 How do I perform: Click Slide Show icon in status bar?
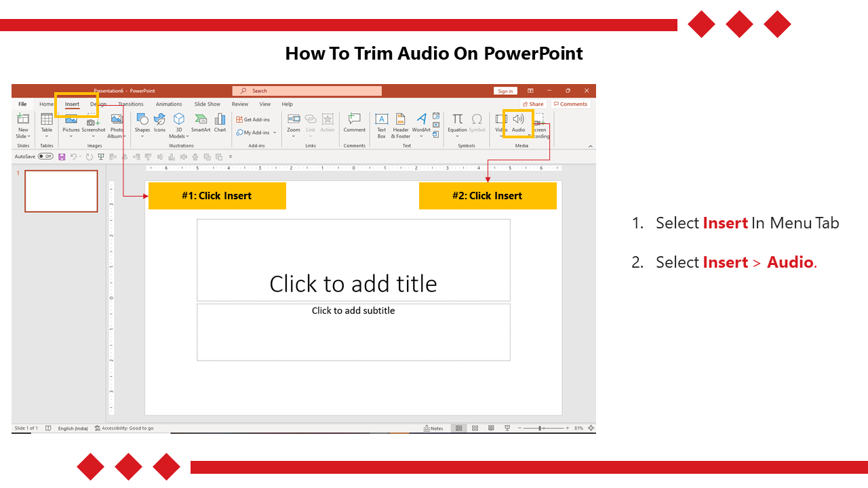pyautogui.click(x=507, y=428)
